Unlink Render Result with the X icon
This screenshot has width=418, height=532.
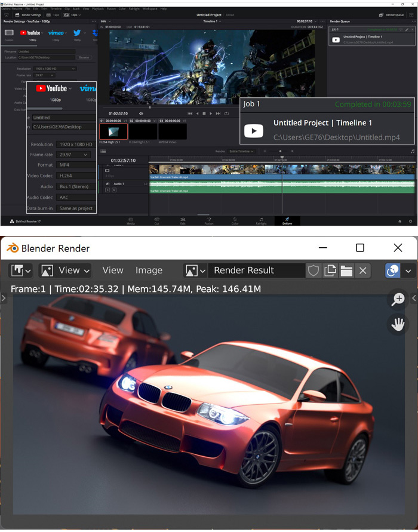362,270
